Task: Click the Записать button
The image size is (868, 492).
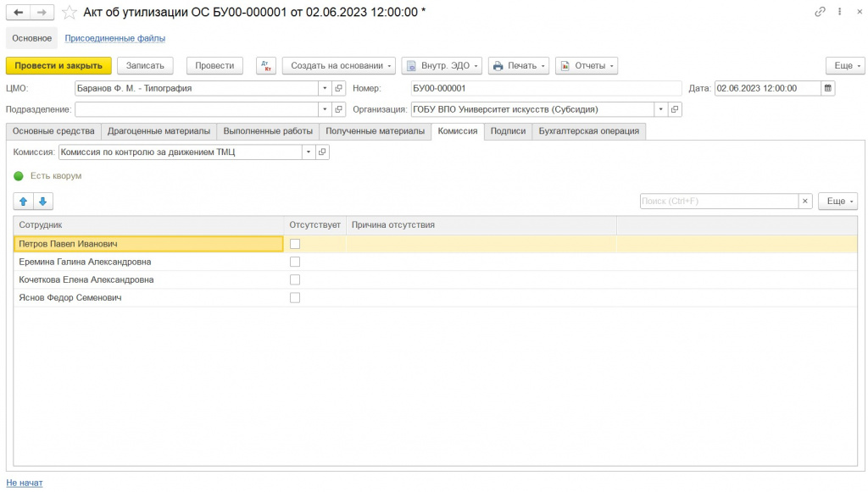Action: pos(145,66)
